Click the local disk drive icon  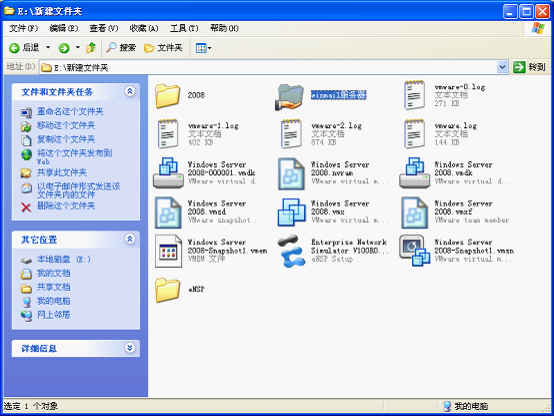click(x=26, y=260)
